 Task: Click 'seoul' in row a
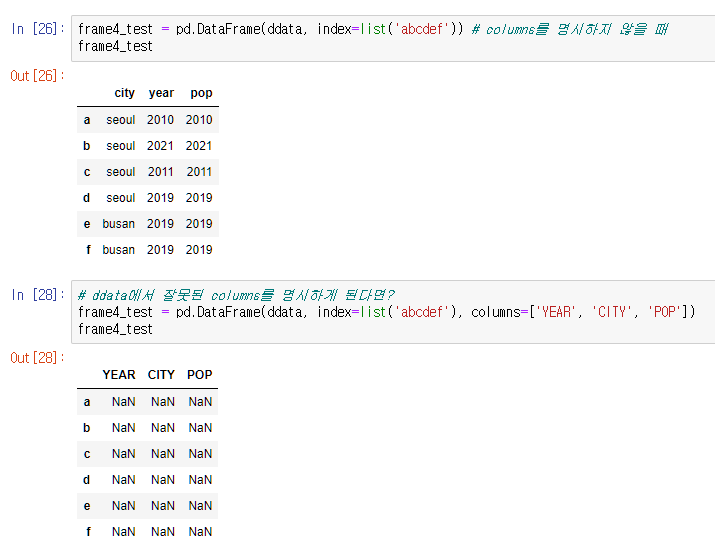[121, 120]
